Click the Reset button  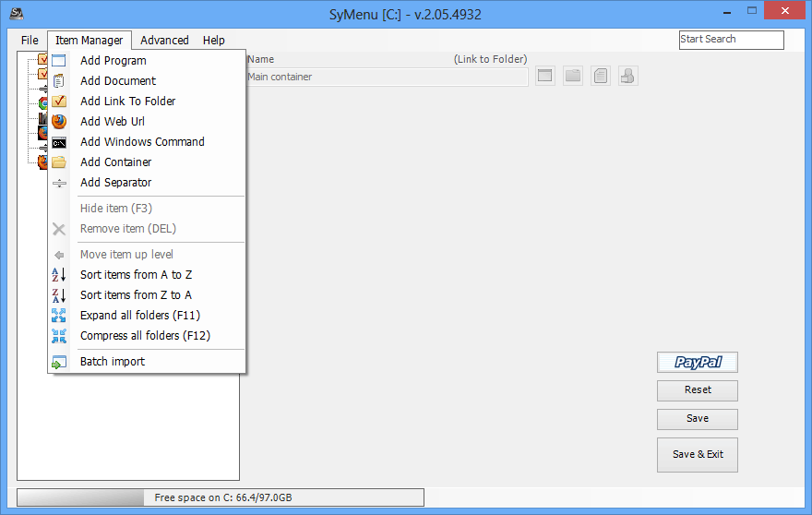click(x=697, y=390)
